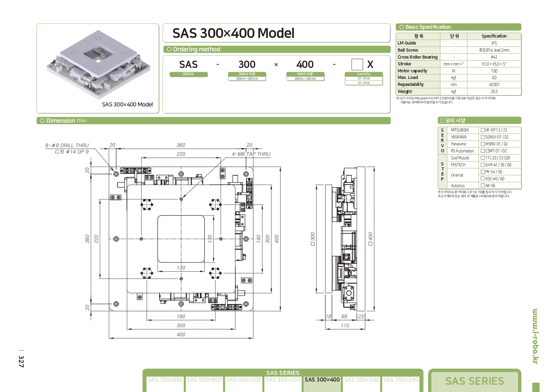The height and width of the screenshot is (392, 554).
Task: Click the Ordering method header circle icon
Action: coord(169,49)
